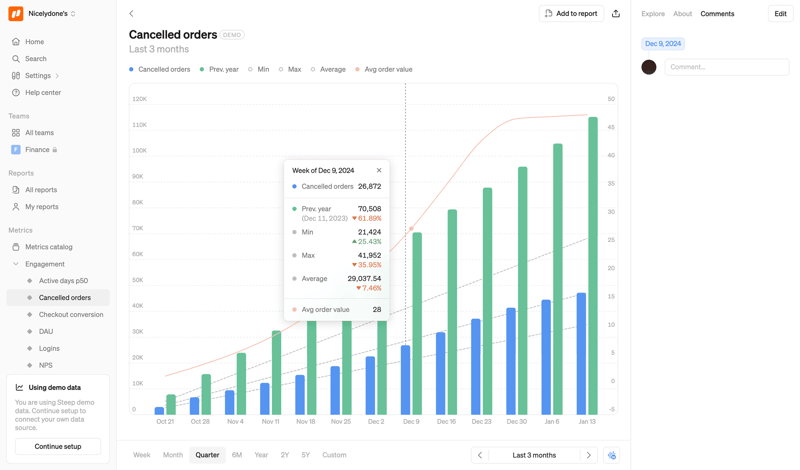The height and width of the screenshot is (470, 800).
Task: Click the Continue setup button
Action: [58, 446]
